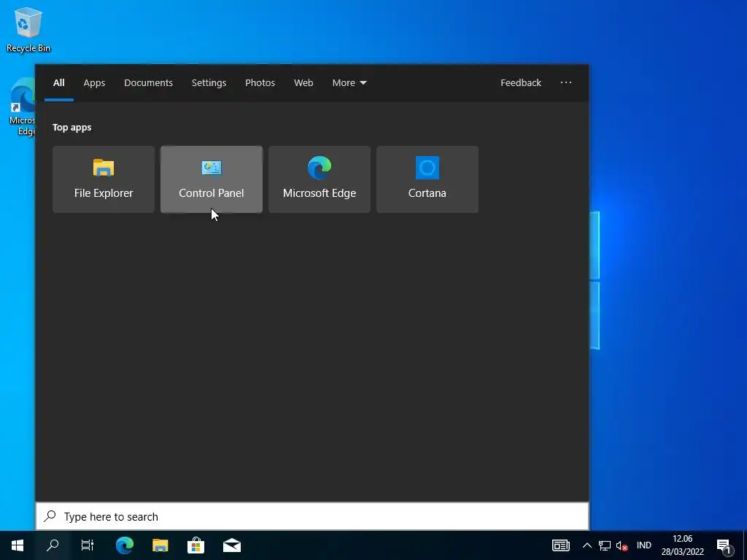
Task: Open the Mail app from the taskbar
Action: pos(231,545)
